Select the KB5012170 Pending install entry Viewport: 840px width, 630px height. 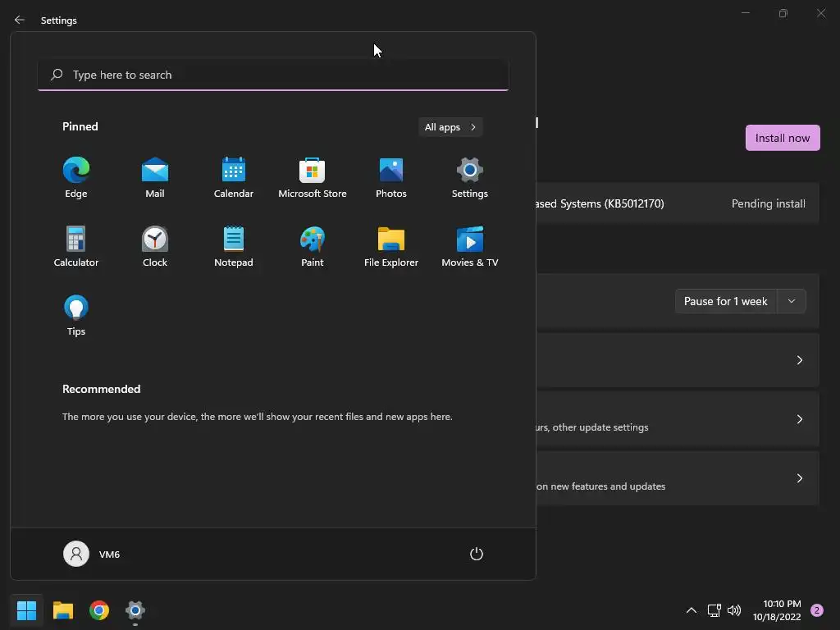[x=678, y=203]
